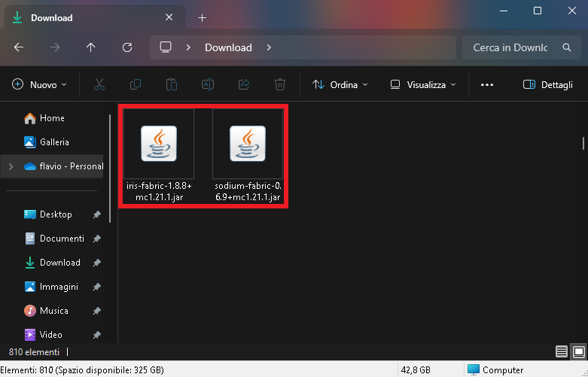Viewport: 588px width, 377px height.
Task: Open the Nuovo dropdown menu
Action: coord(39,85)
